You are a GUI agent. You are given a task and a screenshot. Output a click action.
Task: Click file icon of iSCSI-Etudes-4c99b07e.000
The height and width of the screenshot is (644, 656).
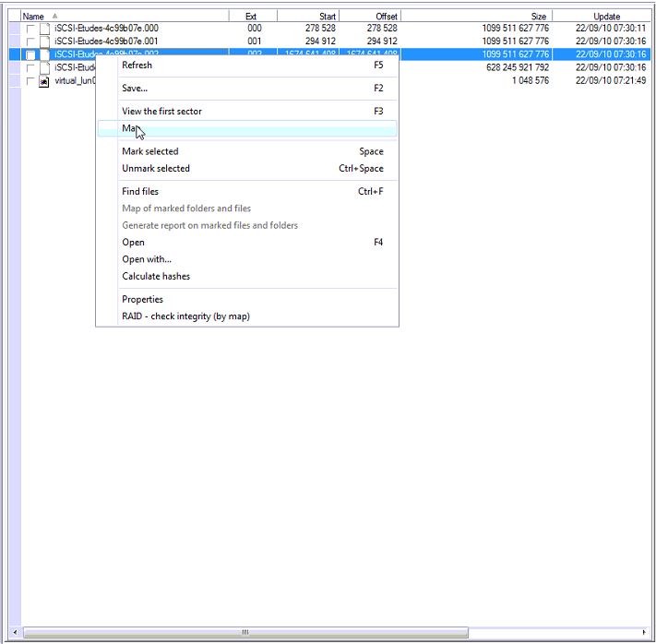coord(44,29)
